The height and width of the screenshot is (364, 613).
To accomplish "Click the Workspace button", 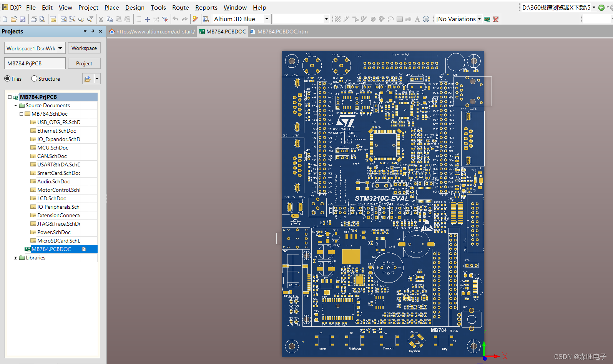I will coord(84,48).
